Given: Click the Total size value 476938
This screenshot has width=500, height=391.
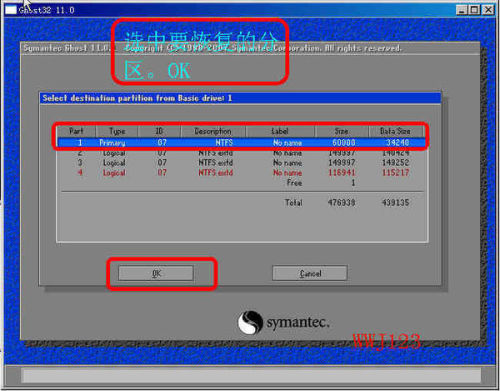Looking at the screenshot, I should (342, 202).
